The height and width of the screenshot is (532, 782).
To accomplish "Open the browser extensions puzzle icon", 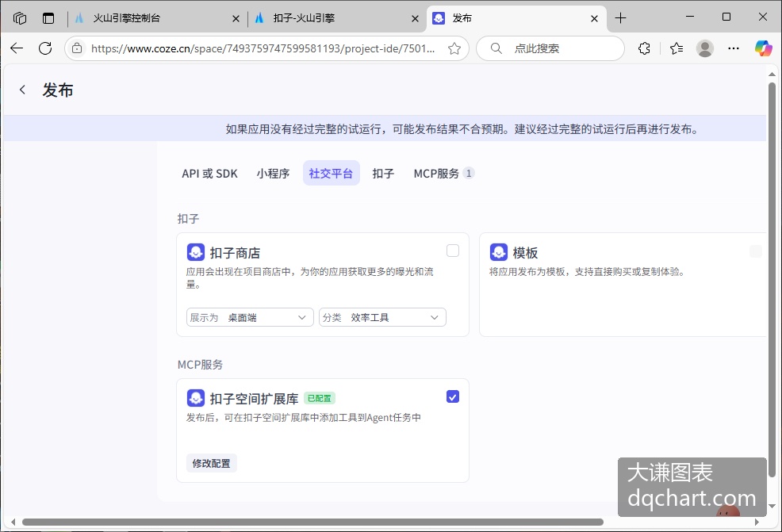I will 644,48.
